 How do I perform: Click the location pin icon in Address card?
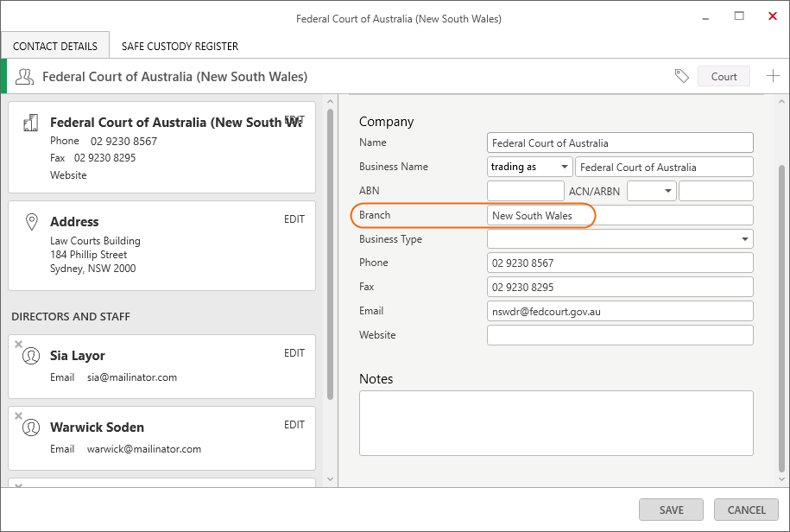[x=32, y=222]
